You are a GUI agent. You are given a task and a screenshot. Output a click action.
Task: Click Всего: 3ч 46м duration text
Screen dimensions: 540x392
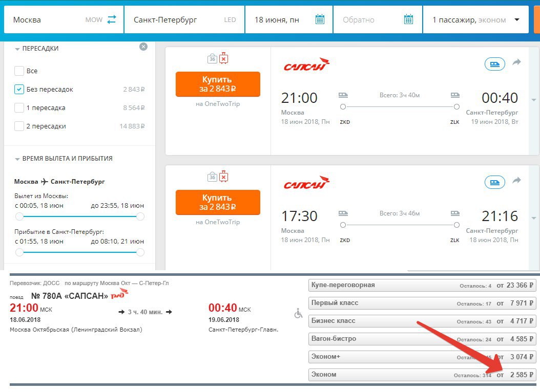(x=400, y=213)
